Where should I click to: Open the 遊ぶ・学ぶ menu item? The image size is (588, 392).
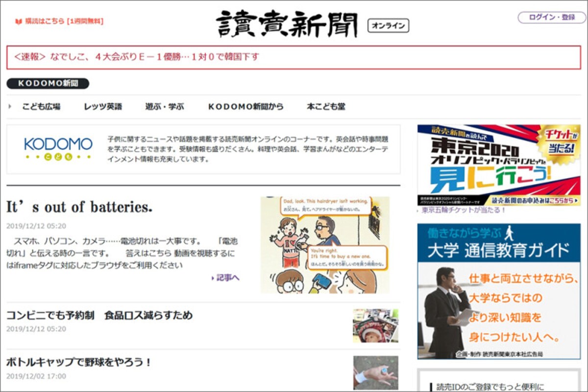point(165,106)
